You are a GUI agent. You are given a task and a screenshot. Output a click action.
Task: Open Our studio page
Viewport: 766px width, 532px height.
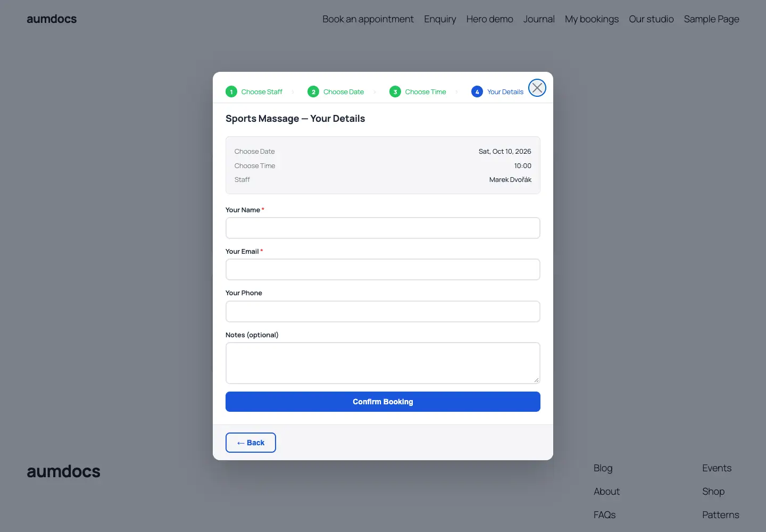[x=651, y=19]
